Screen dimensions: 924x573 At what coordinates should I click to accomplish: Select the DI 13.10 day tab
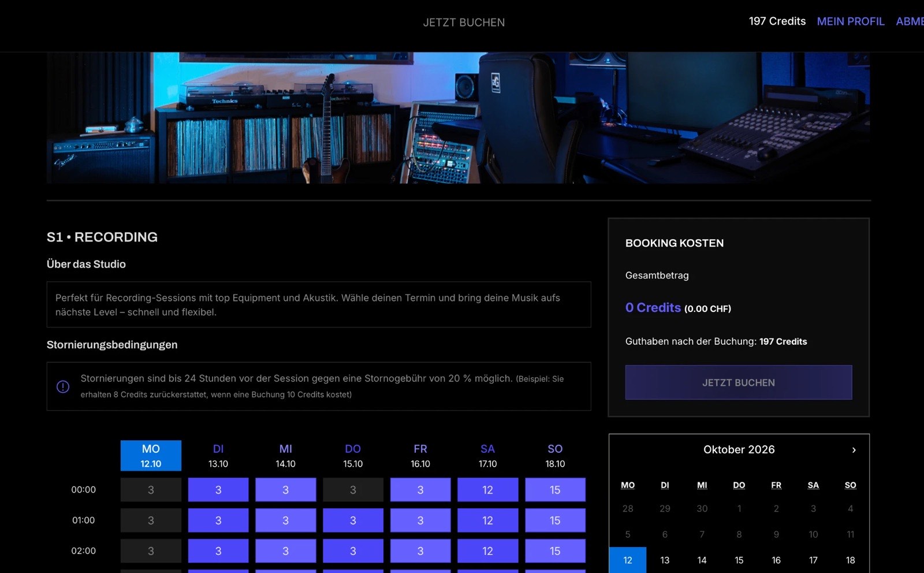(x=218, y=456)
